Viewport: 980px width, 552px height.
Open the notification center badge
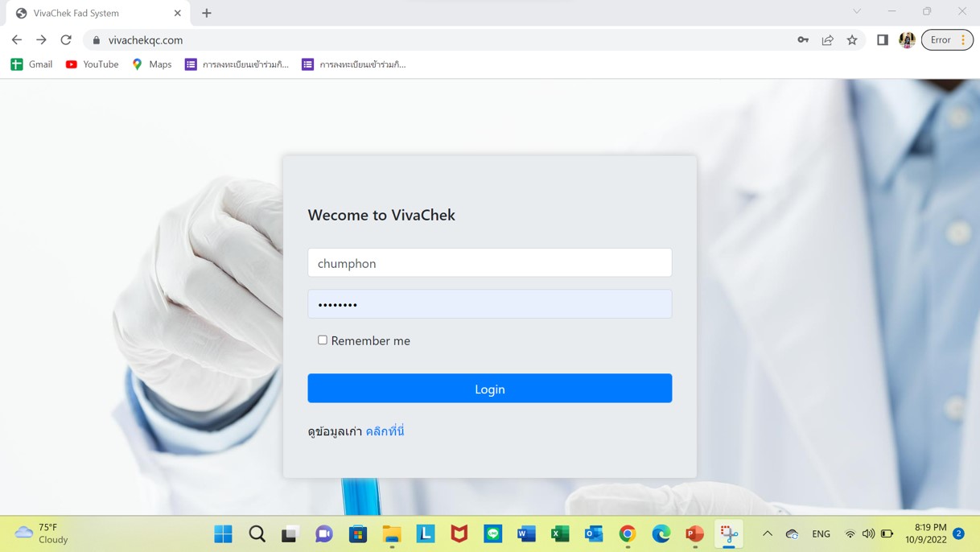click(958, 533)
